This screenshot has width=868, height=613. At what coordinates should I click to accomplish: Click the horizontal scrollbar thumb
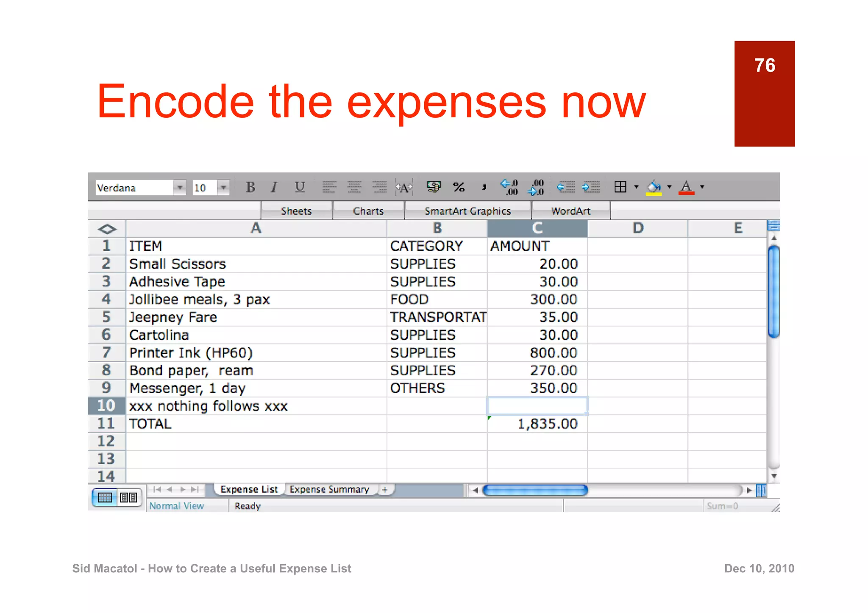tap(535, 490)
